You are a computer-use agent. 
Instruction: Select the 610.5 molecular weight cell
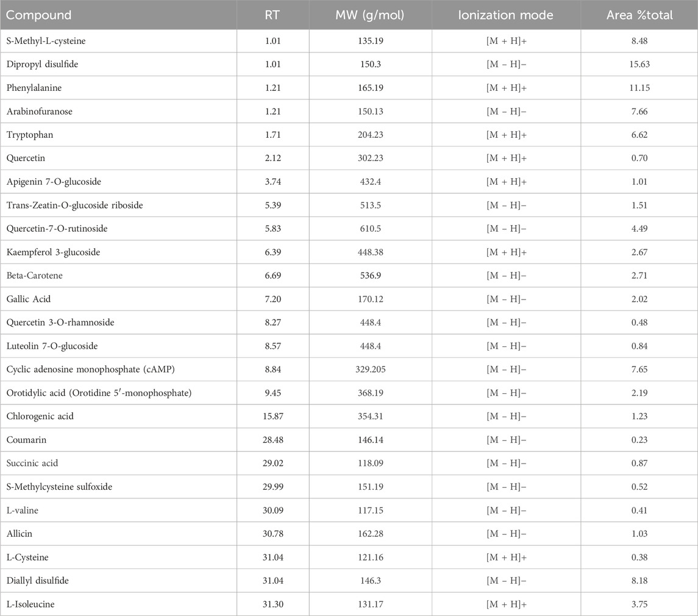point(371,229)
